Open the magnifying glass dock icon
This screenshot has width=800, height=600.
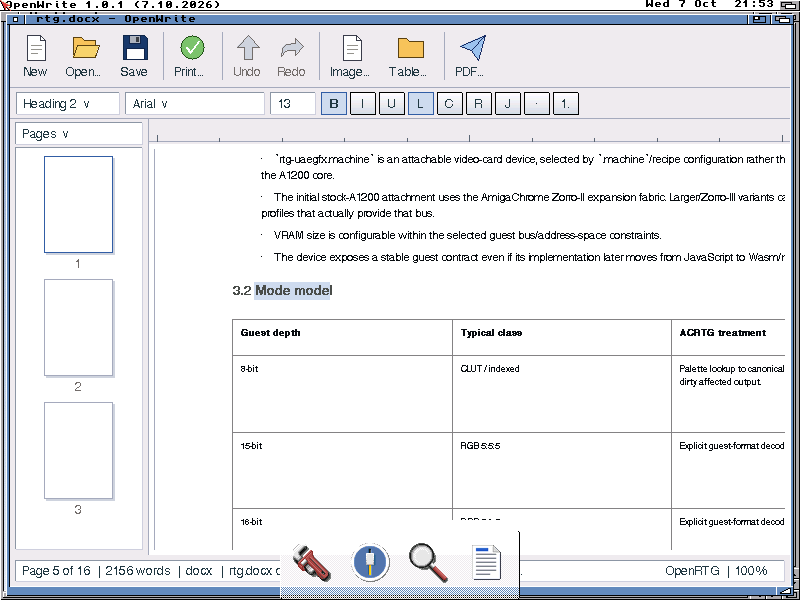[429, 562]
